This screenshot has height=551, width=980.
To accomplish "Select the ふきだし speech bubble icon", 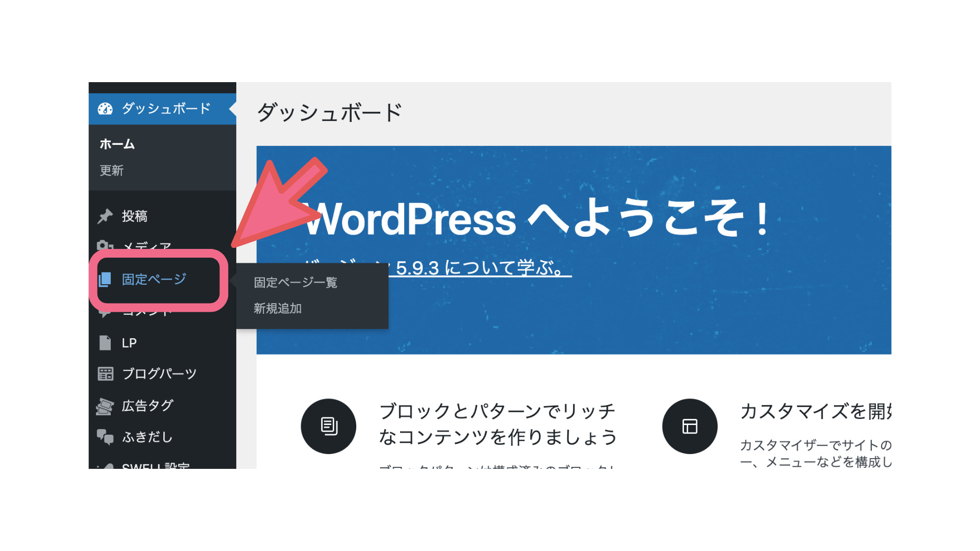I will pyautogui.click(x=106, y=437).
